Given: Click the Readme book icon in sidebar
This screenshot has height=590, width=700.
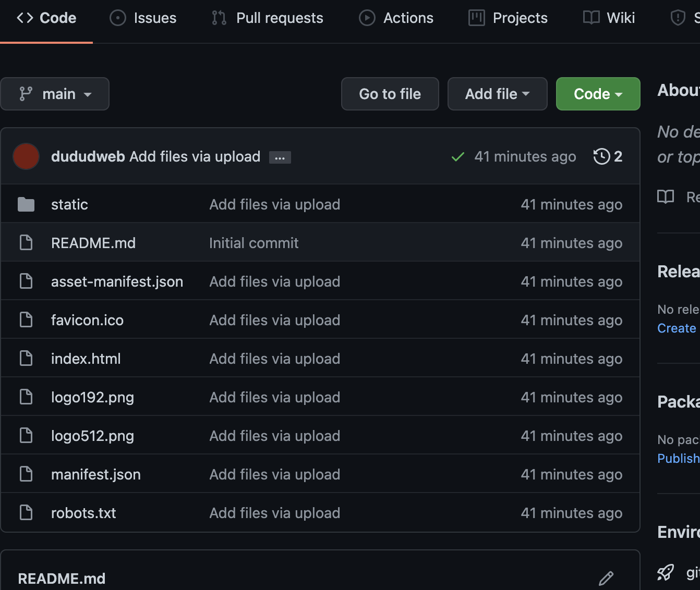Looking at the screenshot, I should [x=666, y=196].
